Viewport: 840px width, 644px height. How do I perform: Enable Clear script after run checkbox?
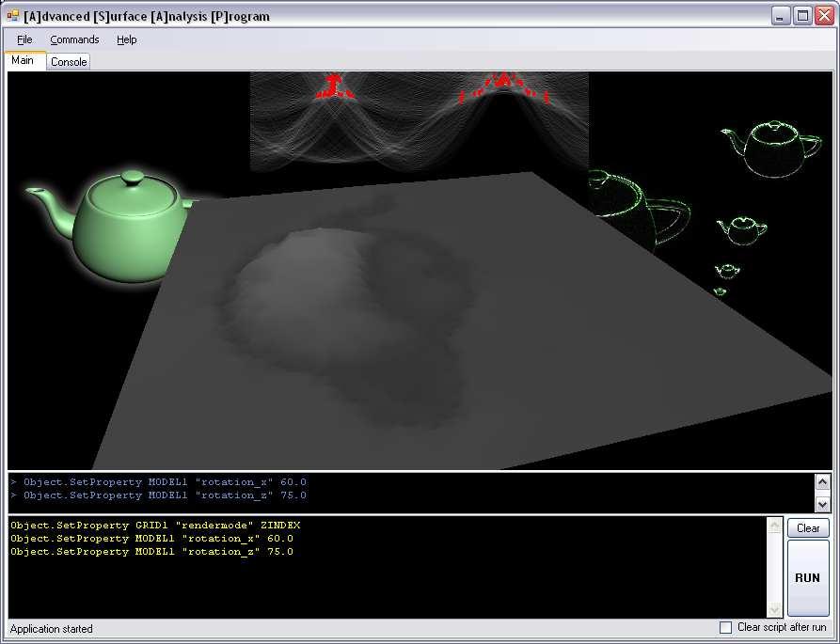click(725, 627)
